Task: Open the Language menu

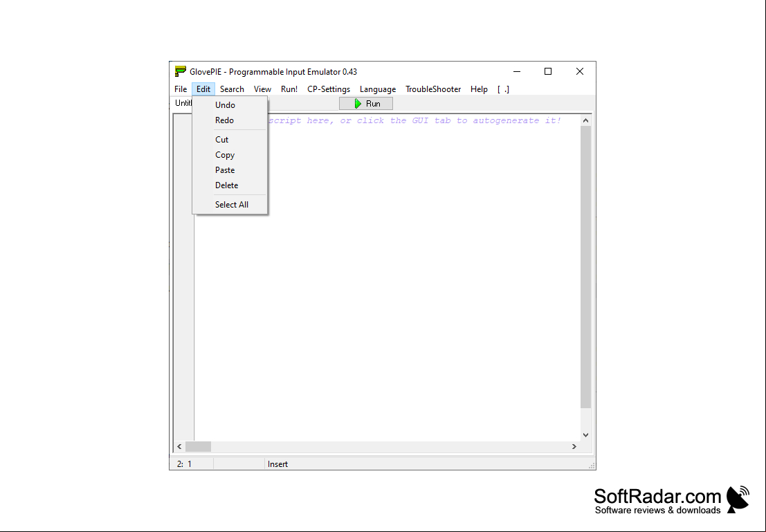Action: tap(378, 89)
